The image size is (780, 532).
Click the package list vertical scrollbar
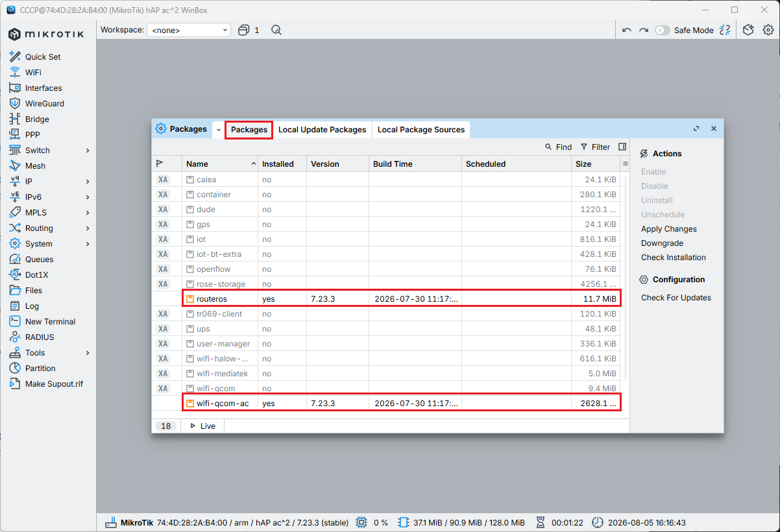click(x=626, y=278)
